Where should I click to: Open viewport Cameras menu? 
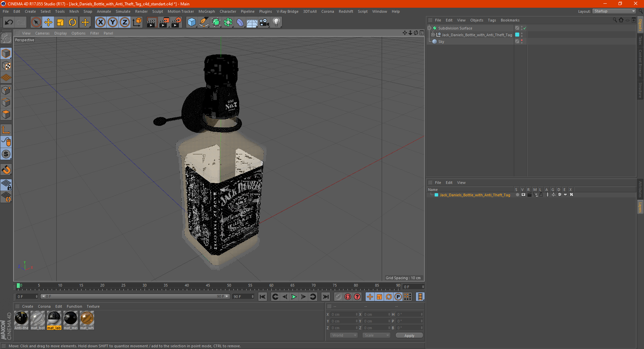[x=42, y=33]
